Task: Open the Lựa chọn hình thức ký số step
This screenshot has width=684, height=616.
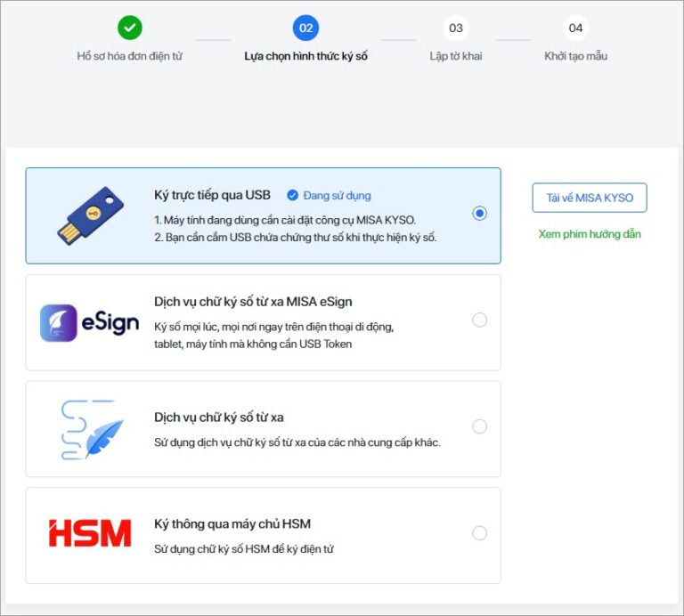Action: (305, 56)
